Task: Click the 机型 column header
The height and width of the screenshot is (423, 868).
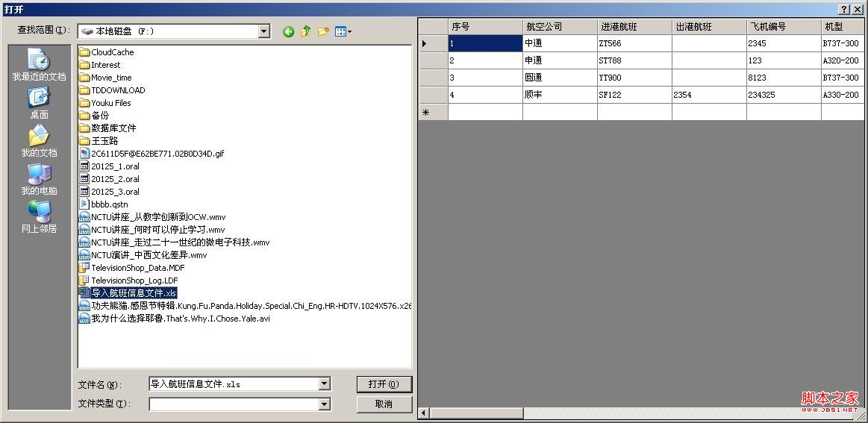Action: pos(843,27)
